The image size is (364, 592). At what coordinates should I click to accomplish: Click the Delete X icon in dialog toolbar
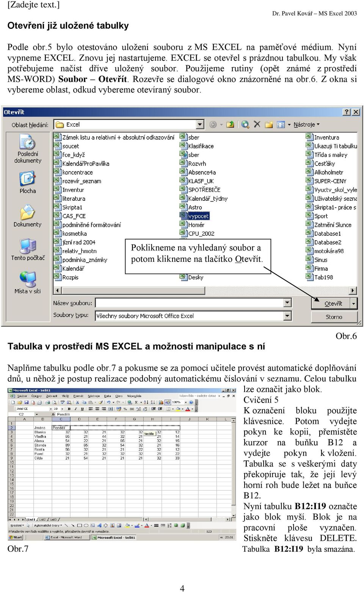click(257, 124)
